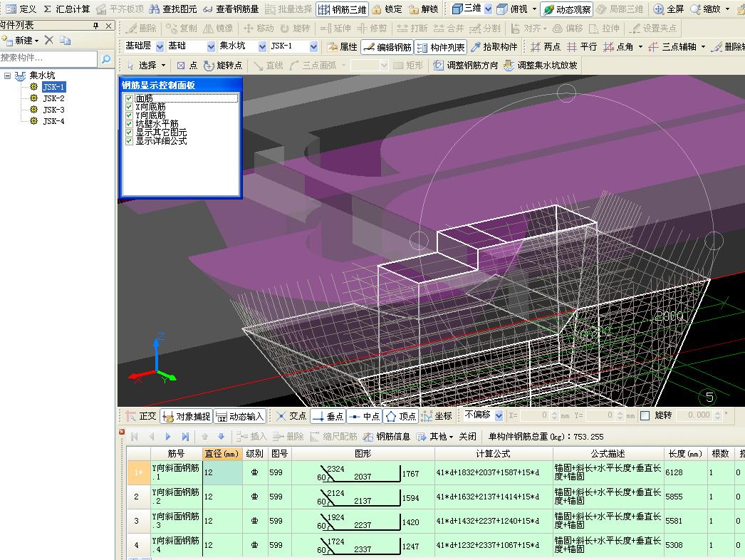
Task: Uncheck the 面筋 checkbox
Action: pos(129,98)
